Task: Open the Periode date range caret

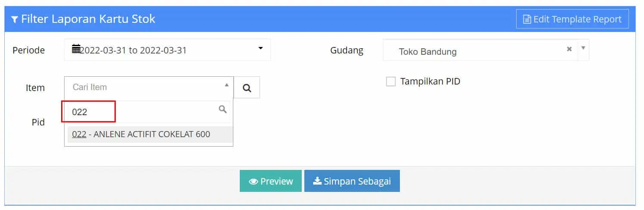Action: tap(260, 48)
